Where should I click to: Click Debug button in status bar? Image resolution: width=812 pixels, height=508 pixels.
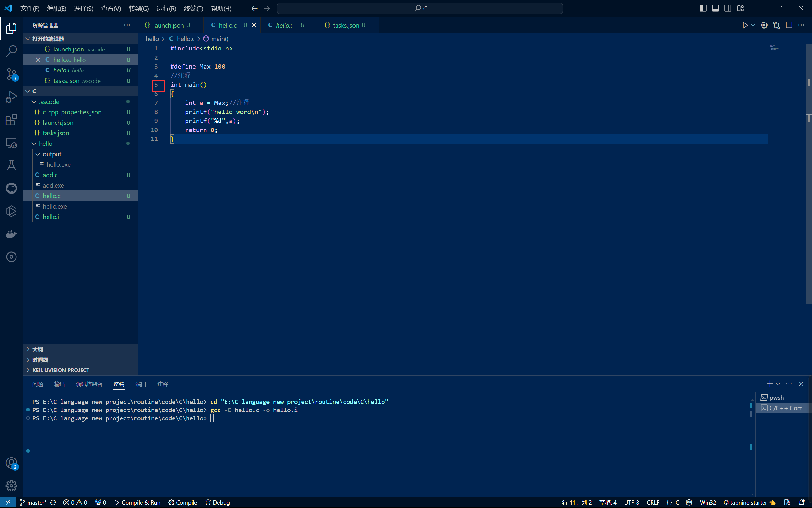coord(217,502)
